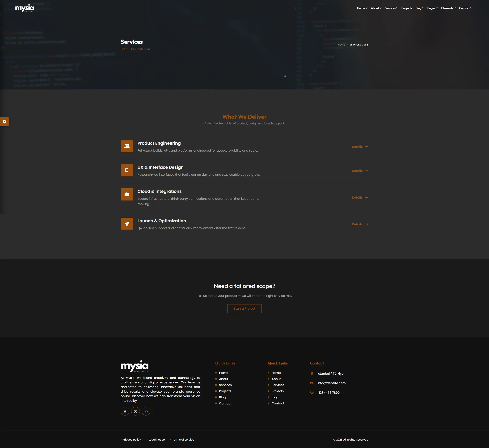Open the LinkedIn social icon in footer

146,411
